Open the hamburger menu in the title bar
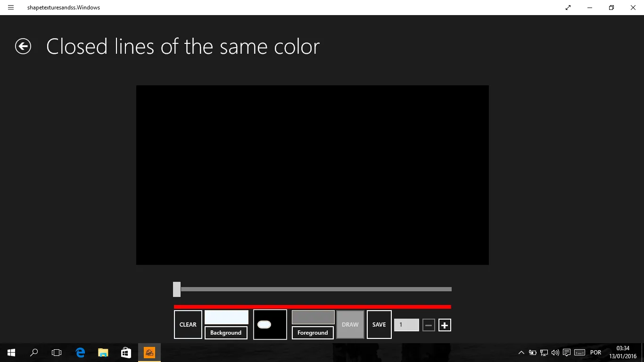Viewport: 644px width, 362px height. 11,8
